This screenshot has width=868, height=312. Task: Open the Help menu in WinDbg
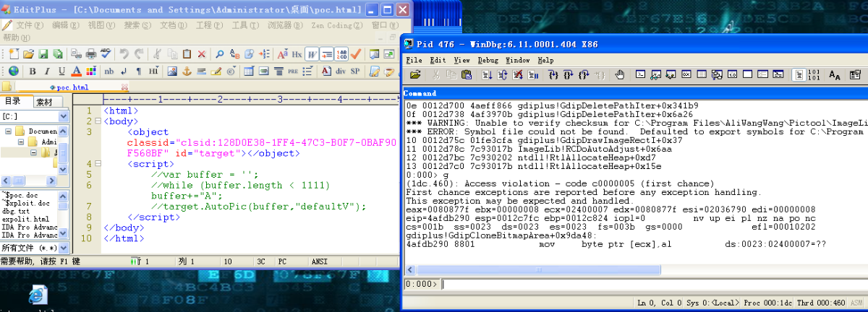pyautogui.click(x=545, y=60)
